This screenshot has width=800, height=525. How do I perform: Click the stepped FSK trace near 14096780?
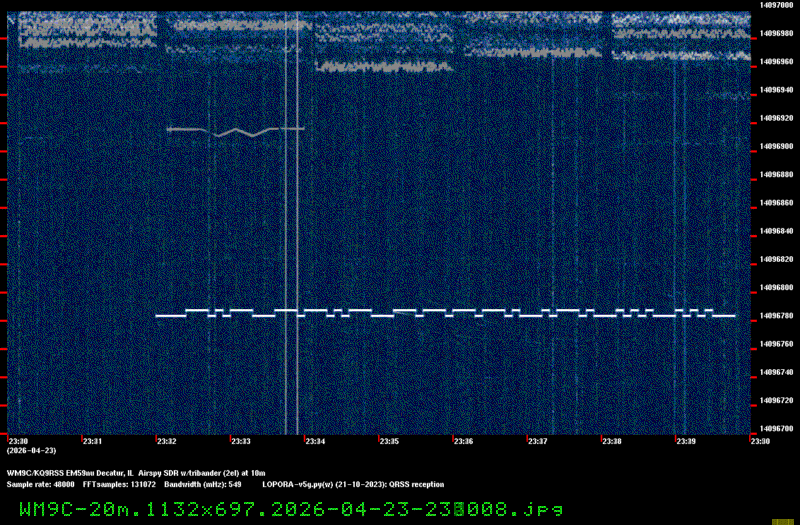445,314
